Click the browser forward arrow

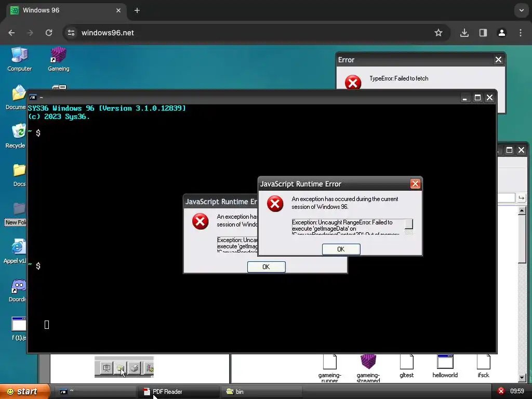pyautogui.click(x=30, y=33)
